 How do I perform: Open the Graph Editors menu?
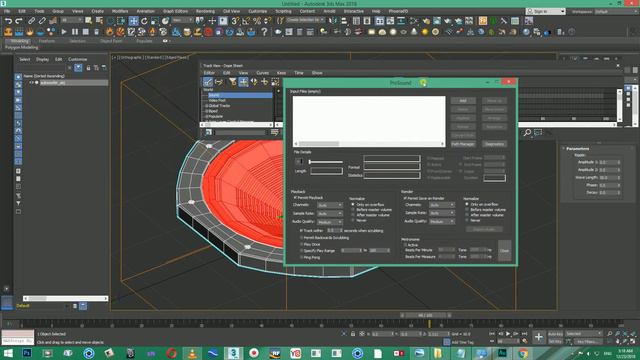[176, 11]
